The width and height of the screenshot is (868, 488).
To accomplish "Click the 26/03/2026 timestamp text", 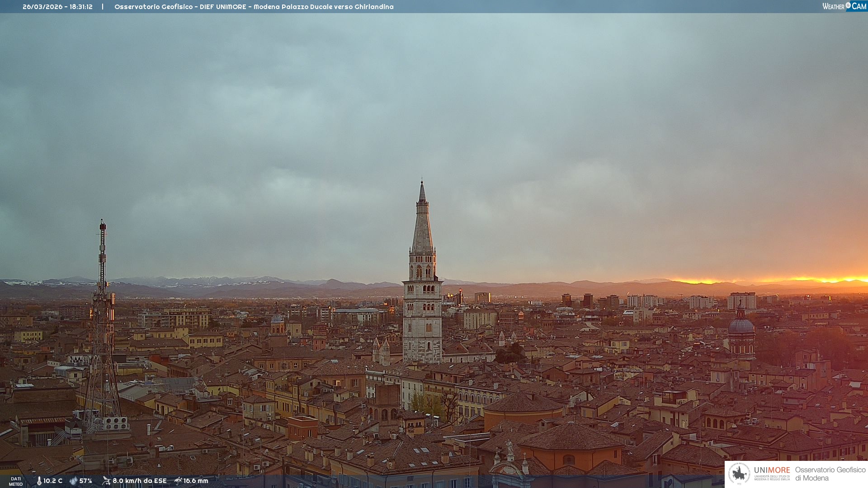I will click(57, 7).
